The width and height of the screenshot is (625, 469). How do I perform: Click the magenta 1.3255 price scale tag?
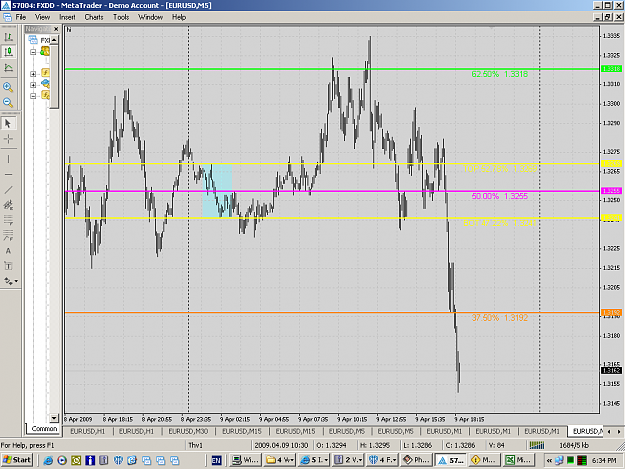point(611,191)
